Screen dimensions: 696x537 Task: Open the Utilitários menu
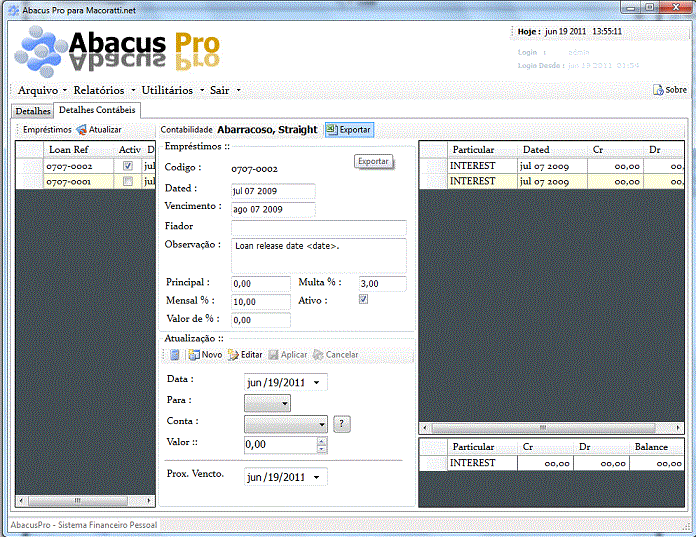pyautogui.click(x=167, y=90)
